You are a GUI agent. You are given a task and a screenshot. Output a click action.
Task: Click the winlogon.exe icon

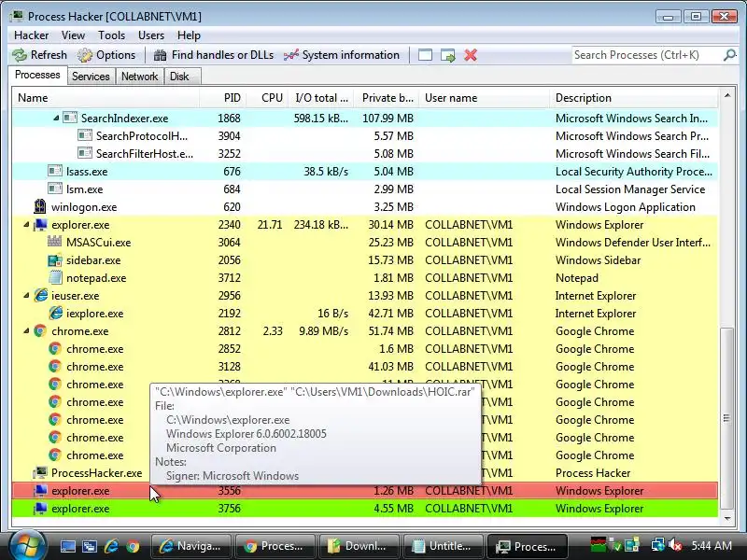click(x=40, y=206)
